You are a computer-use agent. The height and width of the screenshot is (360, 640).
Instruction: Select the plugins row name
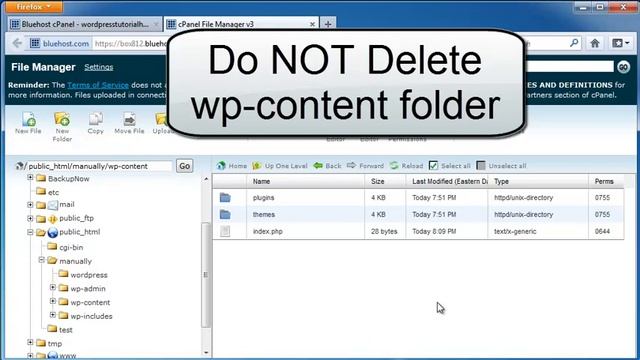(x=263, y=198)
